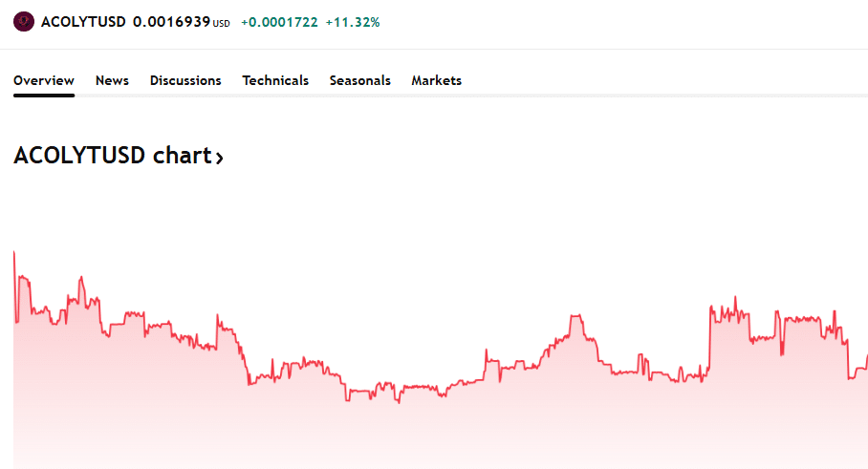Select the Seasonals tab

(359, 81)
